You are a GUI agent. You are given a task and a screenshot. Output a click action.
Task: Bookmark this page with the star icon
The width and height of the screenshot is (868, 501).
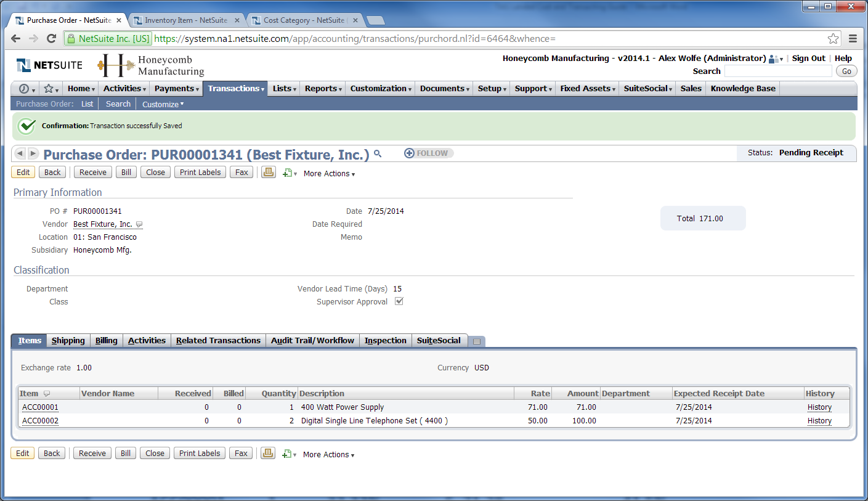pyautogui.click(x=833, y=38)
